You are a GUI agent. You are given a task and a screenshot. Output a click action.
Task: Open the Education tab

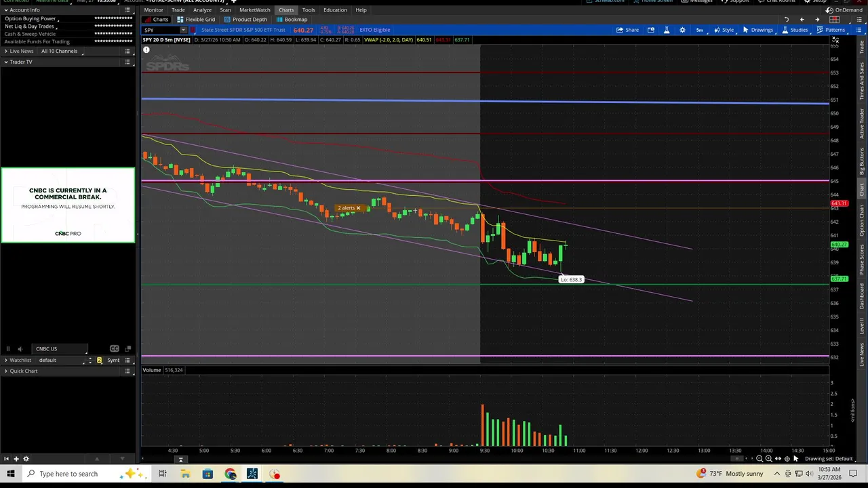[x=335, y=10]
